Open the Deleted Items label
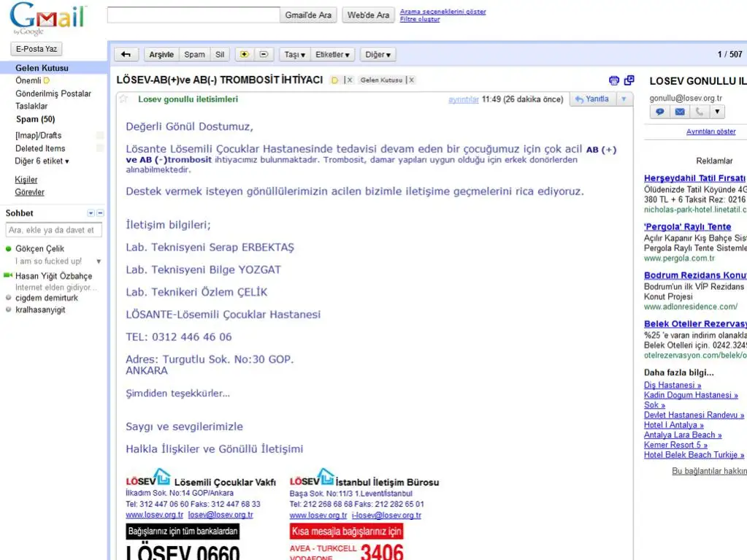Image resolution: width=747 pixels, height=560 pixels. tap(40, 148)
